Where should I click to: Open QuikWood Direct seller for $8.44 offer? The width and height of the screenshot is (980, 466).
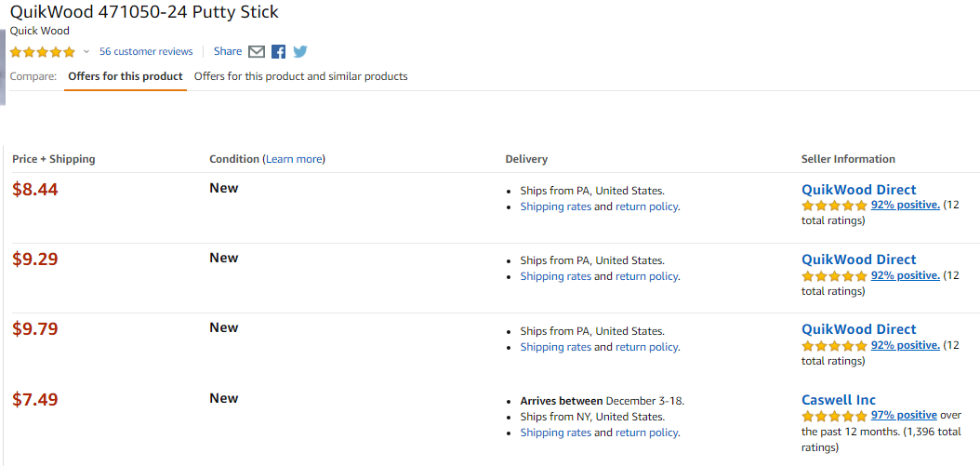(859, 190)
